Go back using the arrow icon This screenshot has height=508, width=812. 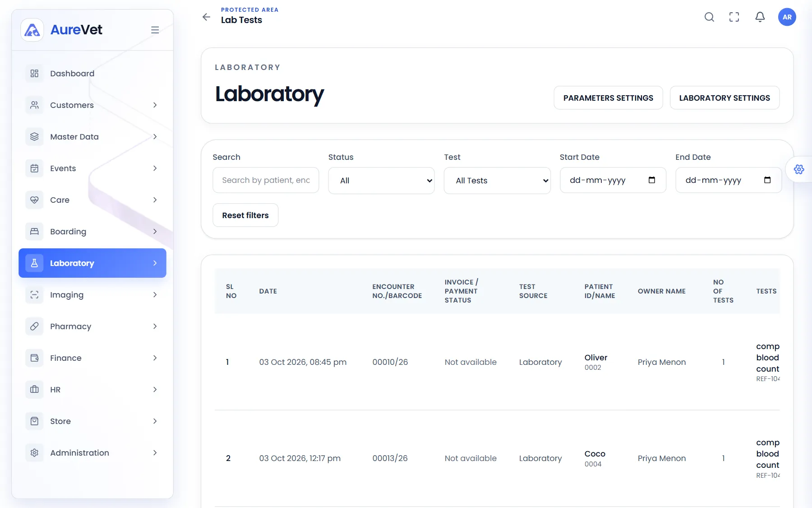tap(206, 17)
